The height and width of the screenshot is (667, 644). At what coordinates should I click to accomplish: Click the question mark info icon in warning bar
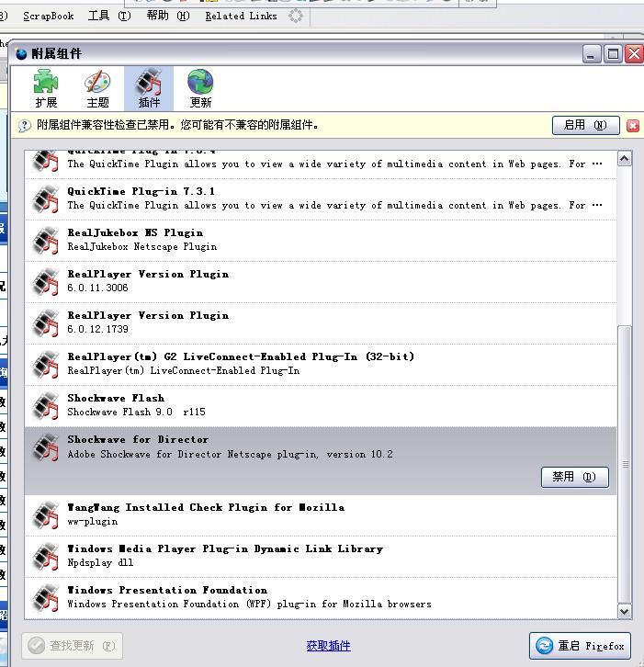pos(24,126)
